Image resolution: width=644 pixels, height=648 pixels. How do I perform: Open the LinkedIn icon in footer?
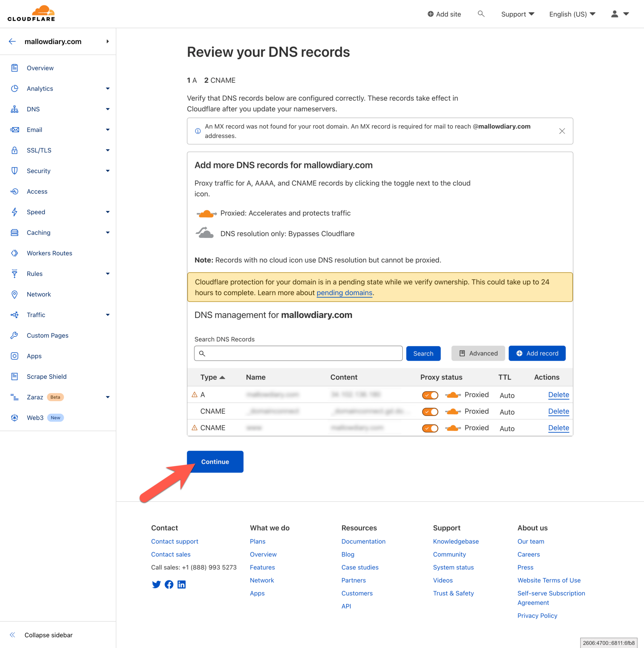[181, 585]
